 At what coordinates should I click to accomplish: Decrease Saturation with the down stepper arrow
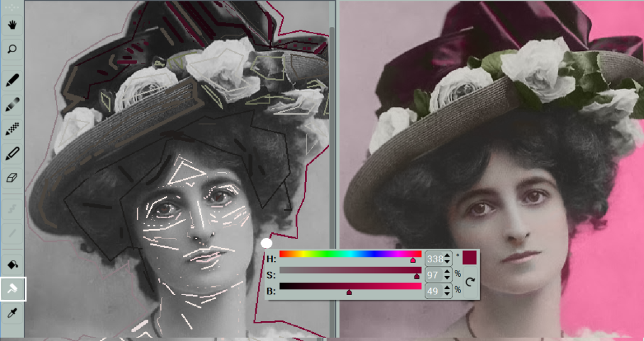(447, 278)
